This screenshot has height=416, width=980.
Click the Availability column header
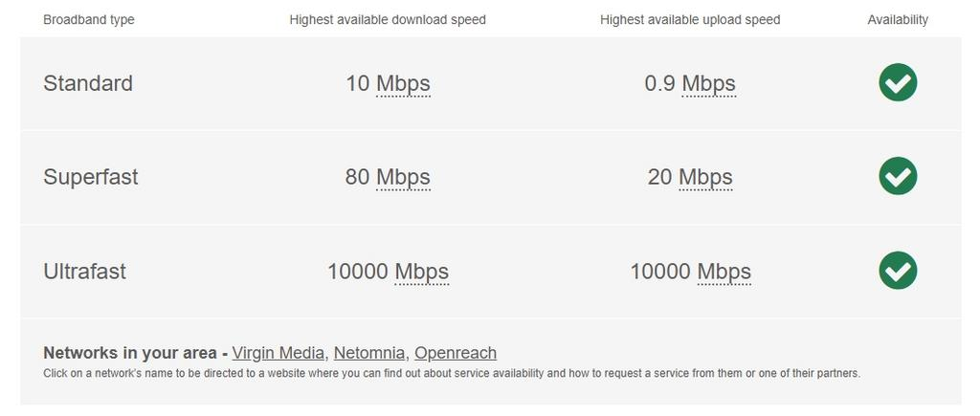point(898,19)
